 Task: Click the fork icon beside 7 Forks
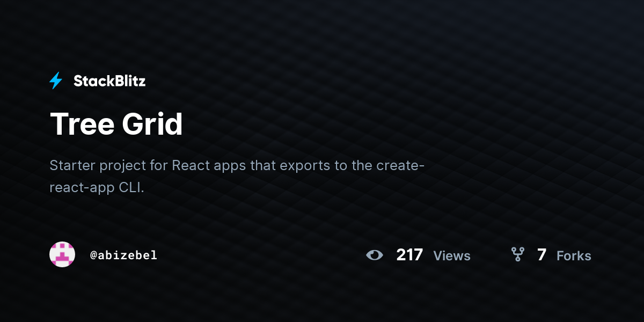[x=517, y=254]
